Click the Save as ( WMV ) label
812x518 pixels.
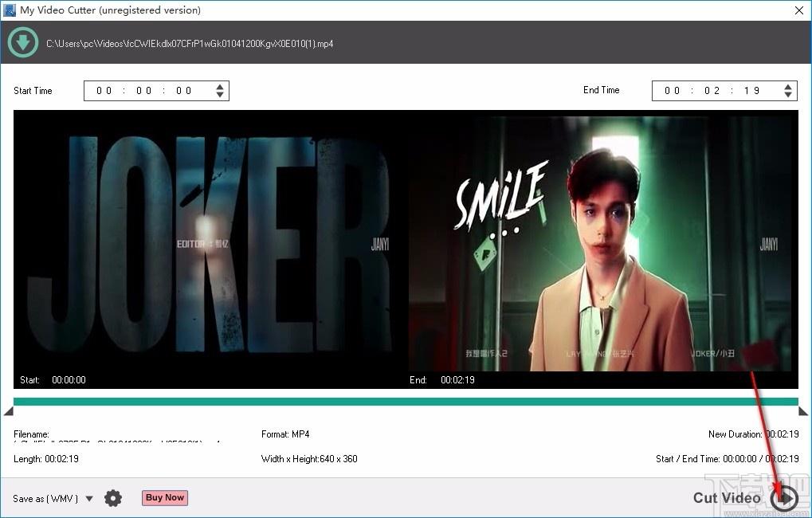(x=45, y=499)
